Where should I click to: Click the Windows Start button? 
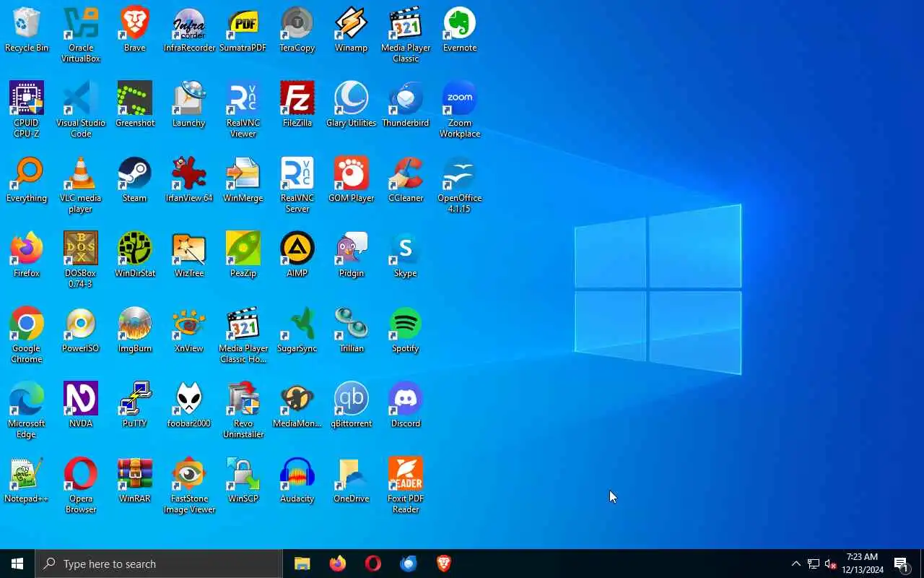(17, 564)
